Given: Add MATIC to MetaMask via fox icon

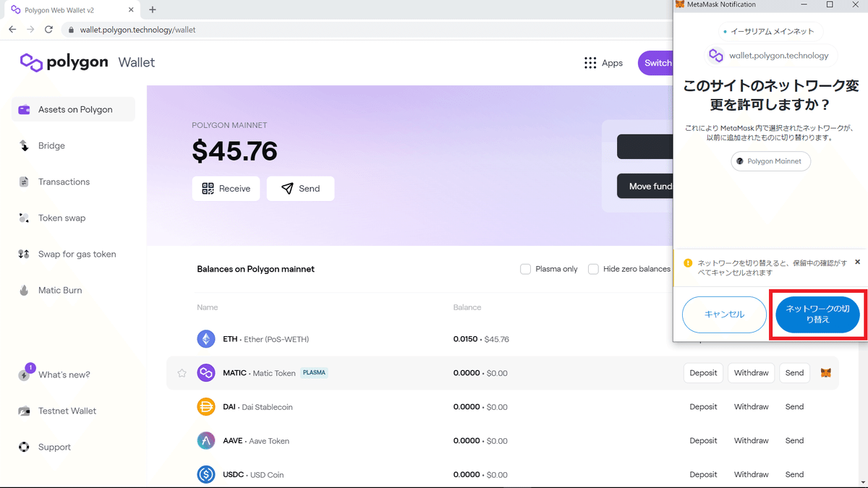Looking at the screenshot, I should (825, 373).
